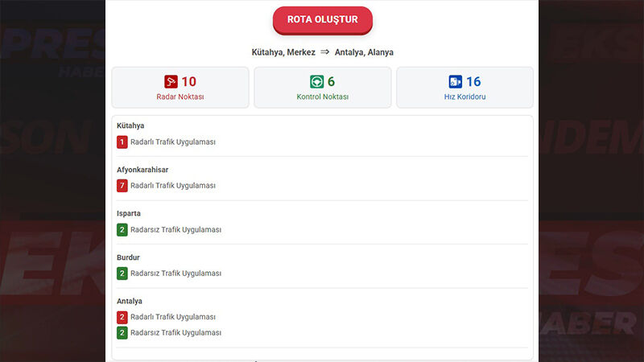Click the route arrow between cities

325,52
